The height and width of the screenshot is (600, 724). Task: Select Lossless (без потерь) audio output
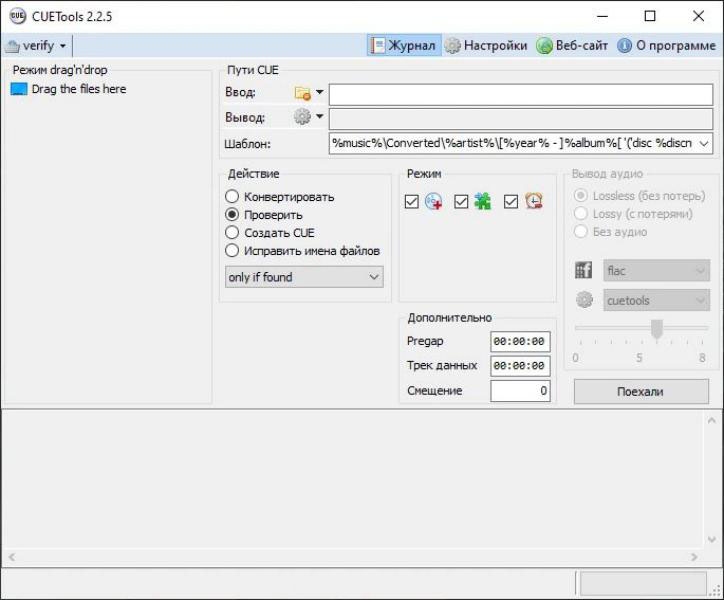point(640,196)
